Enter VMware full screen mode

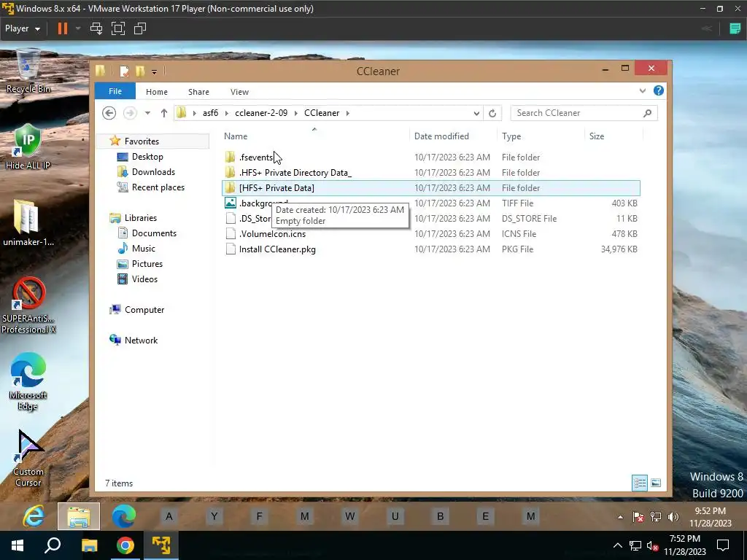click(118, 28)
